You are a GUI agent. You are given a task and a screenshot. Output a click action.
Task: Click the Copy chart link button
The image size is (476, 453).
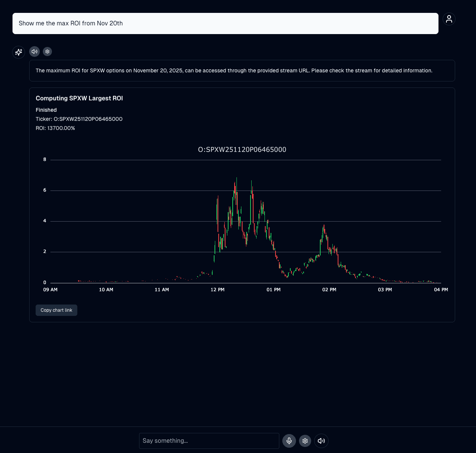(x=56, y=310)
